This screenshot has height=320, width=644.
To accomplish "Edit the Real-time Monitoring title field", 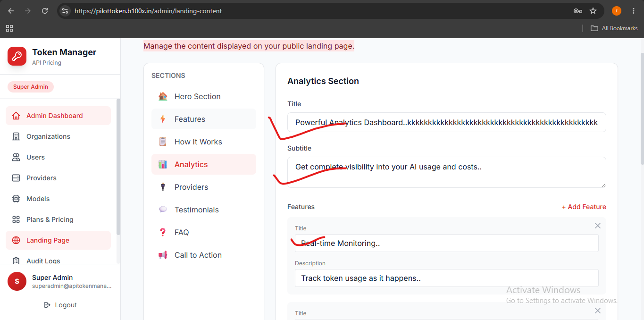I will coord(447,243).
